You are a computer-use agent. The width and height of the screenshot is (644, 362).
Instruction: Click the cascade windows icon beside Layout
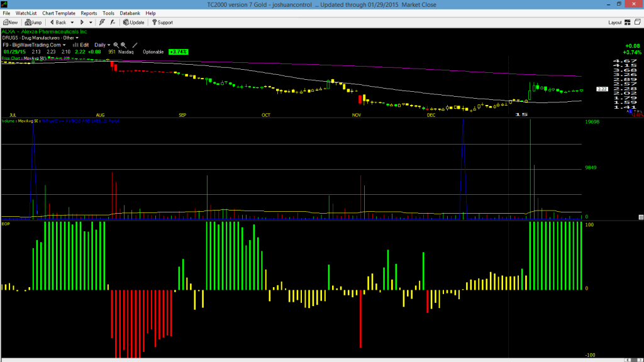point(638,22)
